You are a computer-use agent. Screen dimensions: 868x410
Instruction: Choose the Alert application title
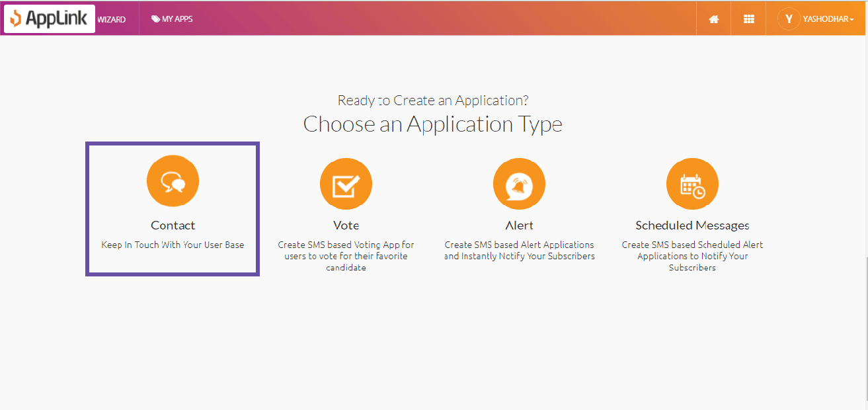click(x=519, y=225)
